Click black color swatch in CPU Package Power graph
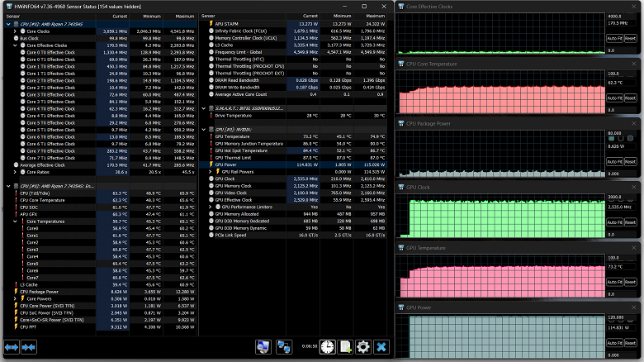The width and height of the screenshot is (644, 362). click(x=621, y=138)
